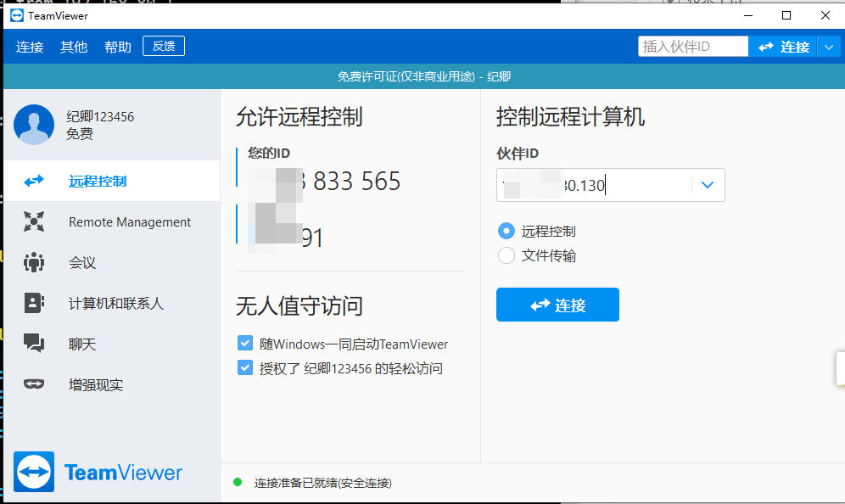Viewport: 845px width, 504px height.
Task: Open the 帮助 menu
Action: [x=118, y=47]
